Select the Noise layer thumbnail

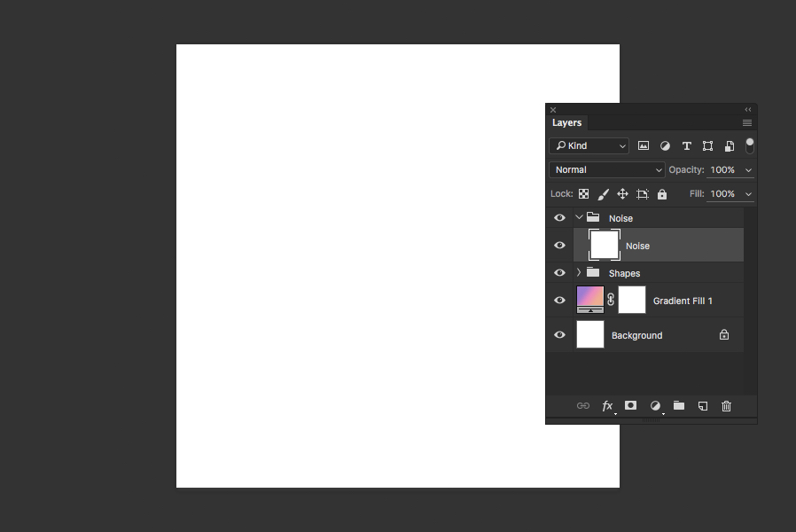click(605, 245)
